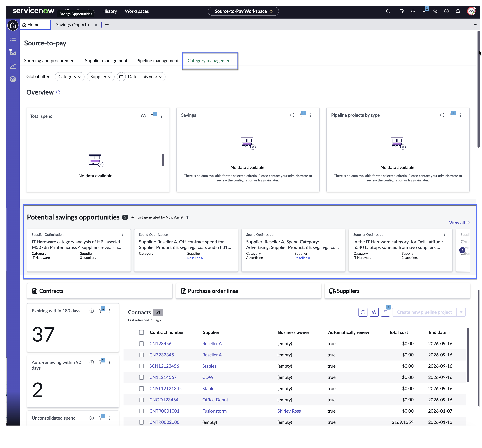Viewport: 482px width, 448px height.
Task: Open the dashboard gauge icon in sidebar
Action: click(13, 79)
